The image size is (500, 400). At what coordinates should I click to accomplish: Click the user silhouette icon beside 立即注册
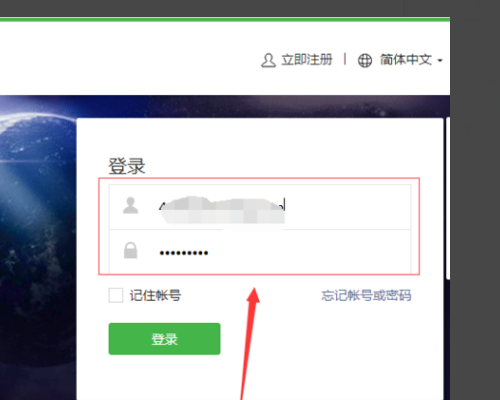coord(268,60)
